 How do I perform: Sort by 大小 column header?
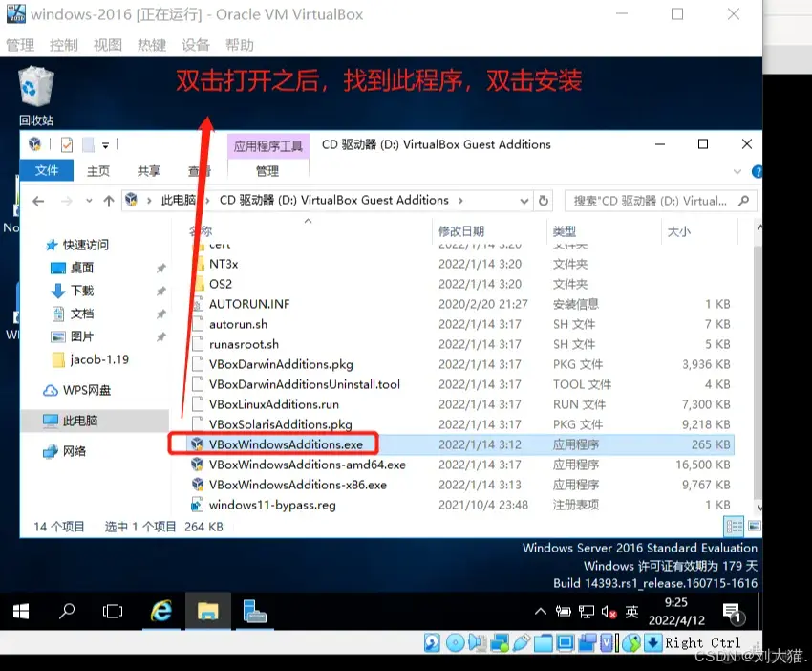(699, 231)
